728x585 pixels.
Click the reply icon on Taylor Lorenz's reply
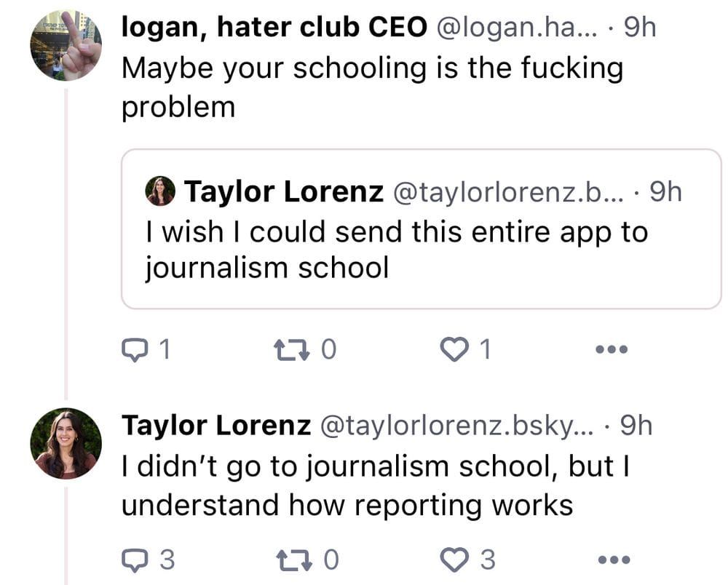[x=135, y=560]
